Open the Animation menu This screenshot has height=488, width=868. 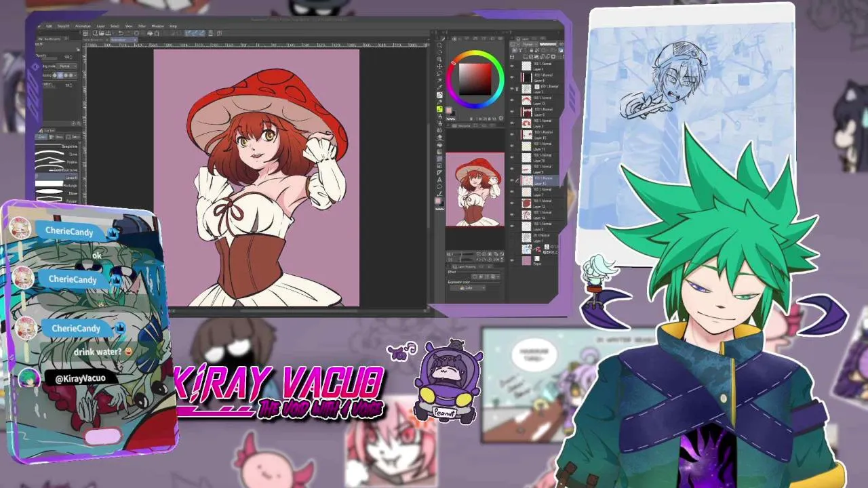(83, 26)
